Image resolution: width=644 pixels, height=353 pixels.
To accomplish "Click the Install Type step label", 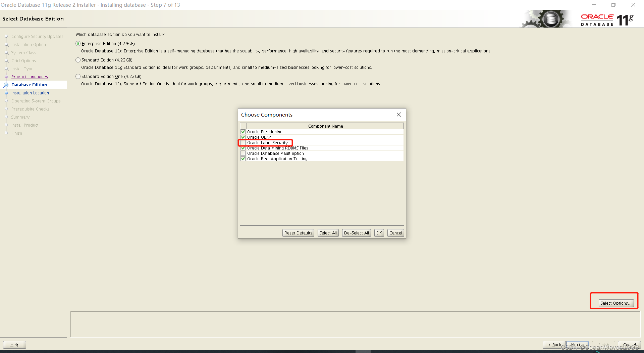I will pyautogui.click(x=22, y=69).
